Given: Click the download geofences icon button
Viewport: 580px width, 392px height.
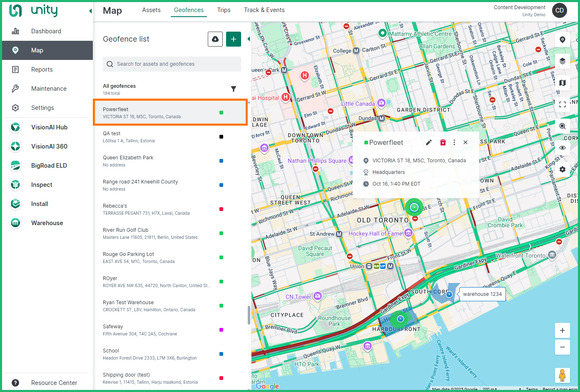Looking at the screenshot, I should 215,39.
